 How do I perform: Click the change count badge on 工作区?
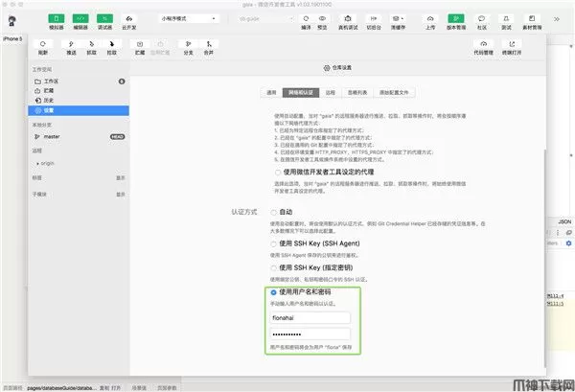click(x=122, y=81)
